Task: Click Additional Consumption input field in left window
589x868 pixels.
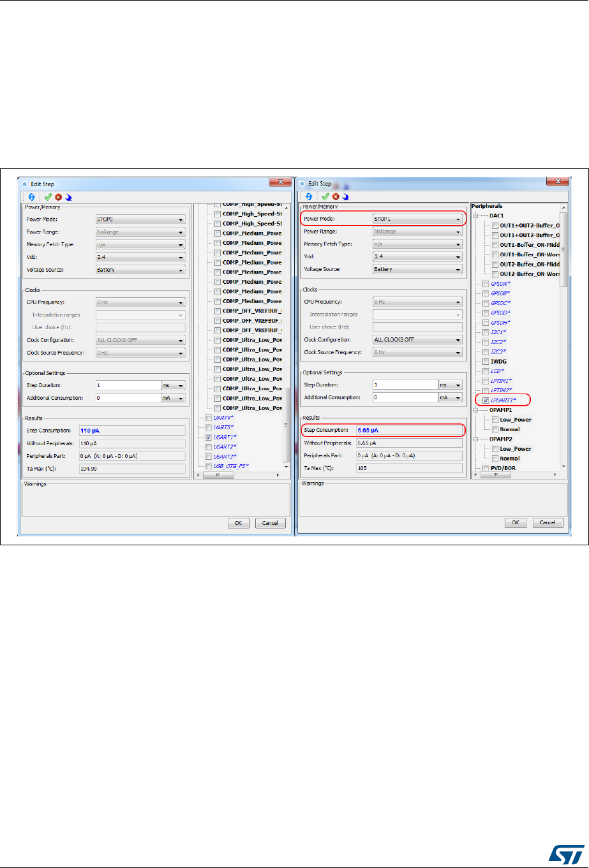Action: (127, 398)
